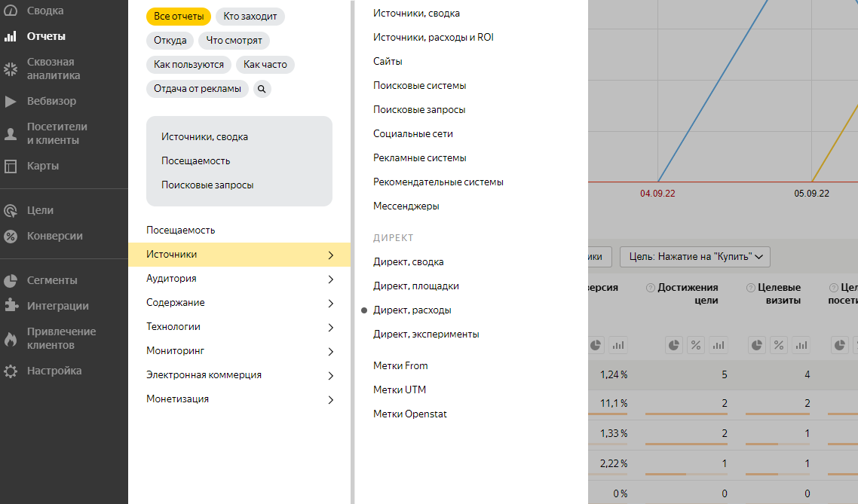The image size is (858, 504).
Task: Click the help icon beside Достижения цели
Action: (x=650, y=288)
